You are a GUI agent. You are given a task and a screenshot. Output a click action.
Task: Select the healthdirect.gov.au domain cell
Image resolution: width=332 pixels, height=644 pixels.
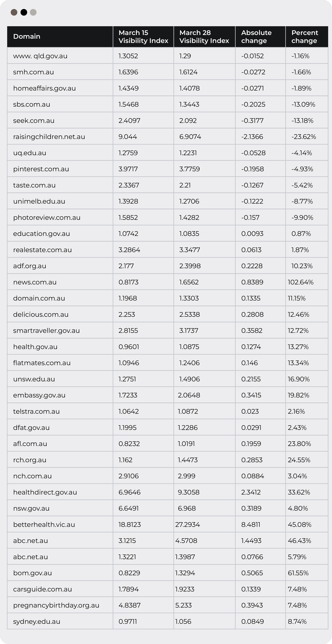(x=45, y=492)
